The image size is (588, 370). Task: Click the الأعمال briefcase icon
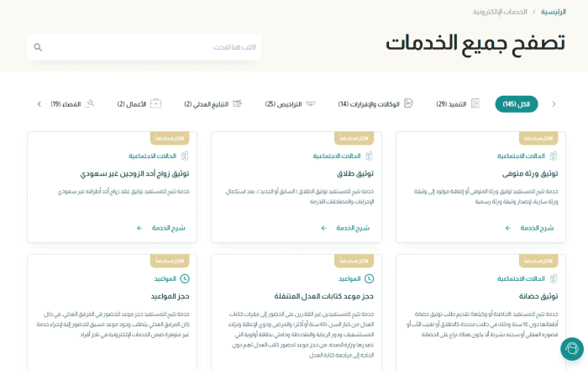[155, 103]
